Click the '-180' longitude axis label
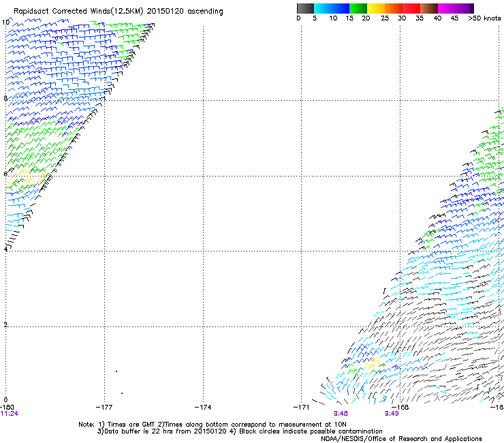Image resolution: width=504 pixels, height=443 pixels. pos(7,408)
